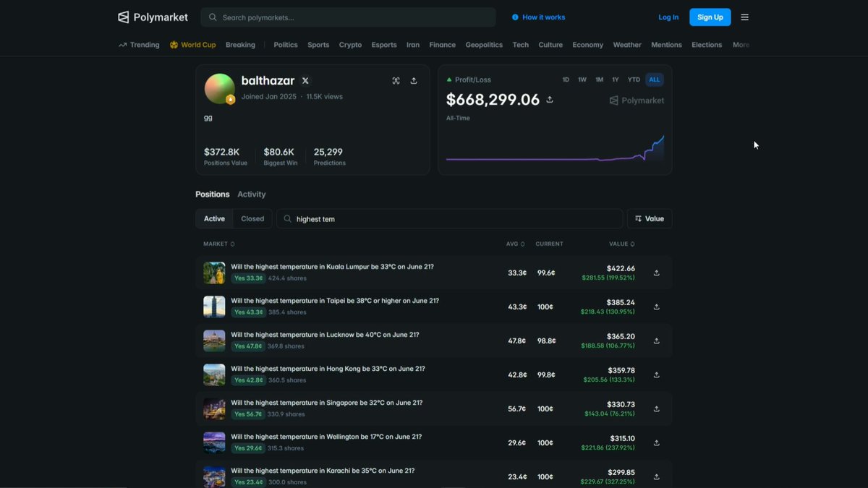Select the 1W timeframe
The width and height of the screenshot is (868, 488).
point(582,80)
